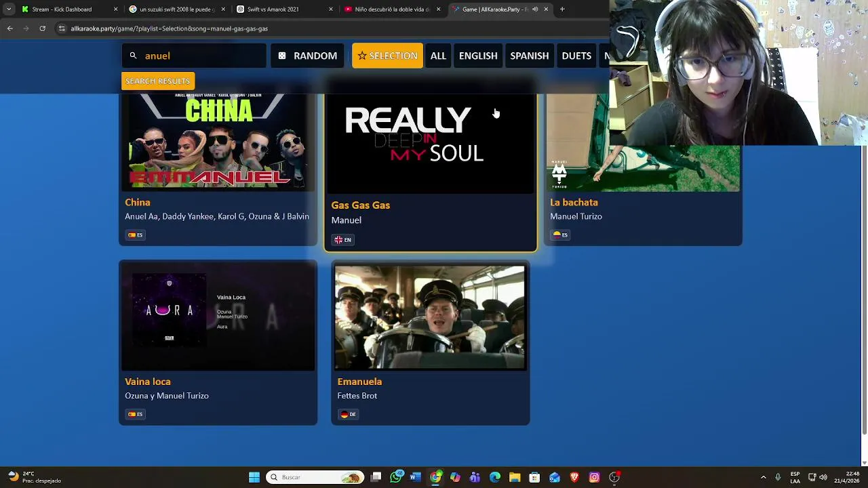The image size is (868, 488).
Task: Open File Explorer from the taskbar
Action: 515,477
